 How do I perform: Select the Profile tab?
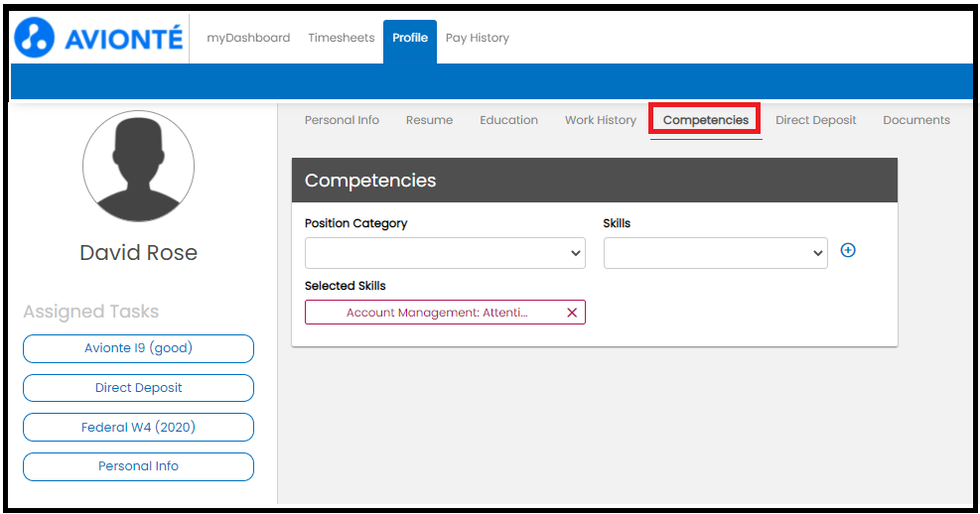[410, 38]
